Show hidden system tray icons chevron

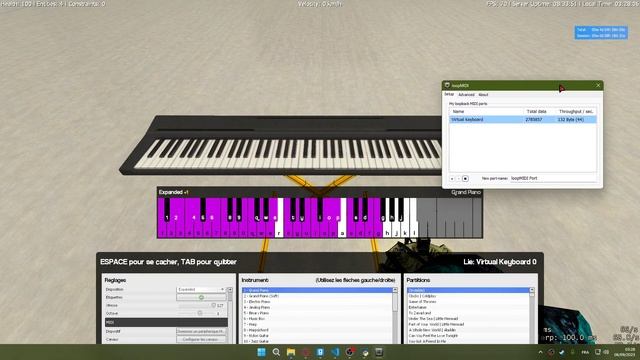coord(540,352)
